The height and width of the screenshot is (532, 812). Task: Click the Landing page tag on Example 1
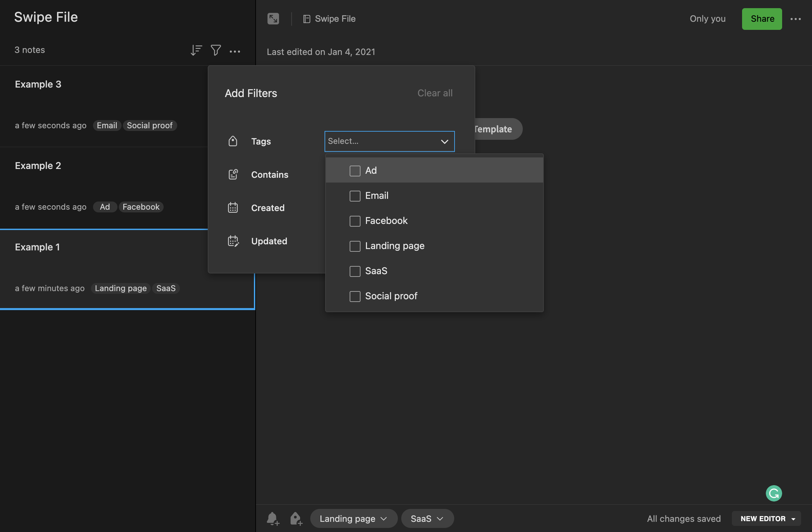pyautogui.click(x=121, y=288)
